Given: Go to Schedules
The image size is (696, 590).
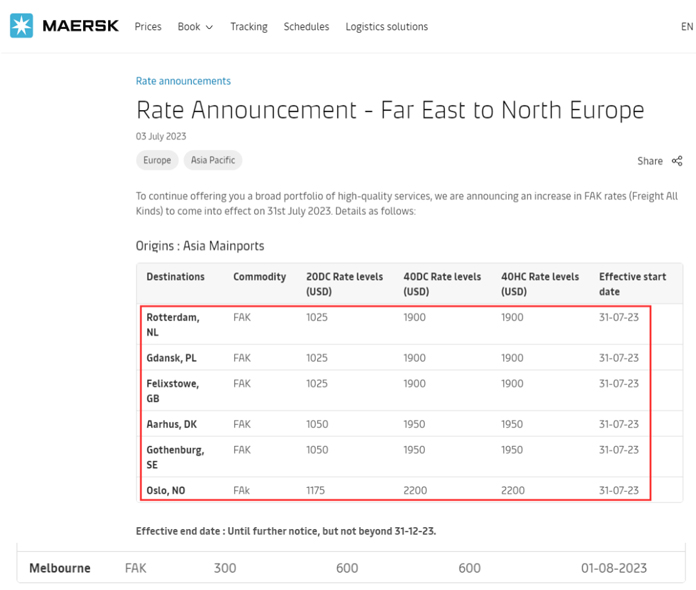Looking at the screenshot, I should click(306, 27).
